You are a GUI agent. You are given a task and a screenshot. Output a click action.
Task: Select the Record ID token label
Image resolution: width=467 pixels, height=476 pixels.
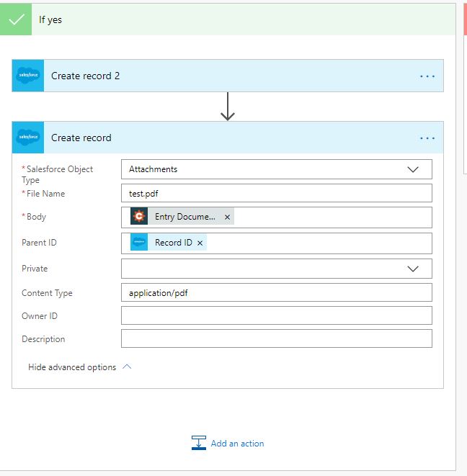[x=174, y=243]
